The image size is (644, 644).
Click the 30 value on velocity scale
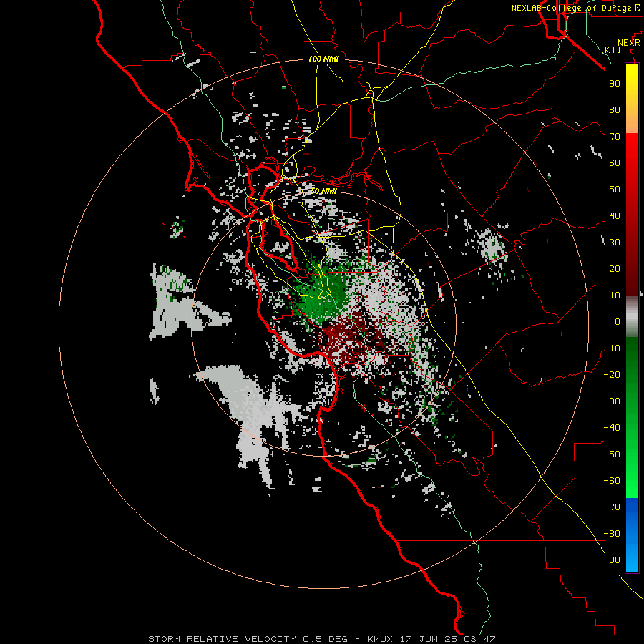click(615, 243)
